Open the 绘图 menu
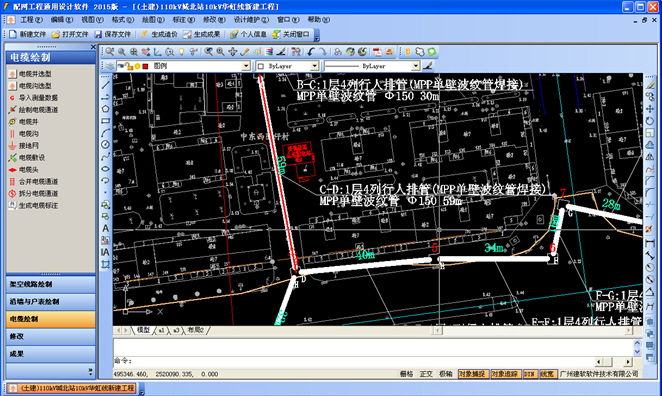662x396 pixels. (153, 20)
